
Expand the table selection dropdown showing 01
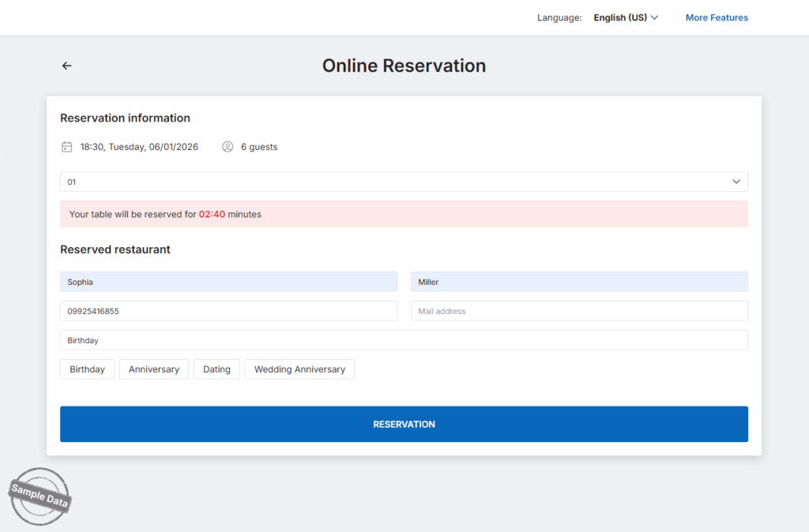tap(404, 182)
